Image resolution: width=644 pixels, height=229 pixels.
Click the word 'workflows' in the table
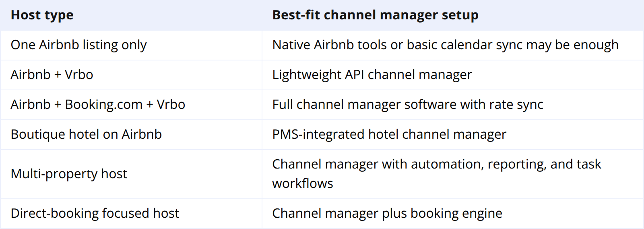(303, 184)
